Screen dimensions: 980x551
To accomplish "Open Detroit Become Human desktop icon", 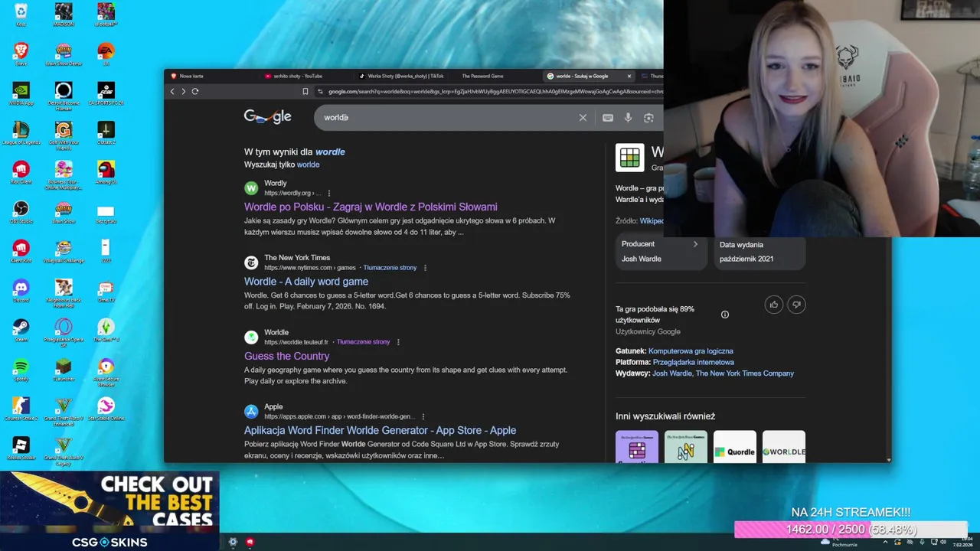I will coord(64,96).
